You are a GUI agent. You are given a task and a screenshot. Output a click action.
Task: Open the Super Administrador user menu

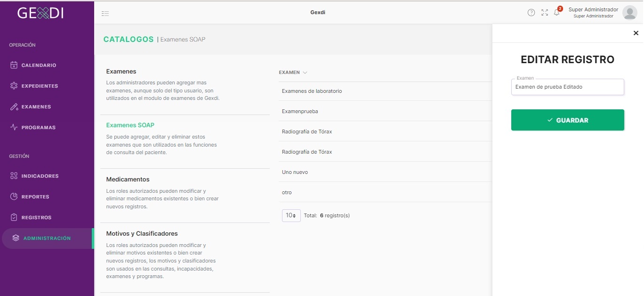(x=603, y=13)
